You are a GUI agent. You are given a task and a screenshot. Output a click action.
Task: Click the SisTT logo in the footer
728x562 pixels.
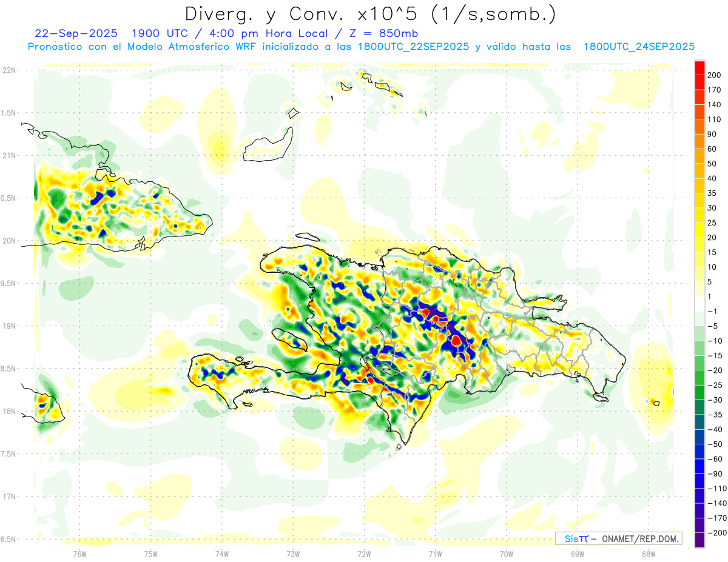point(576,538)
